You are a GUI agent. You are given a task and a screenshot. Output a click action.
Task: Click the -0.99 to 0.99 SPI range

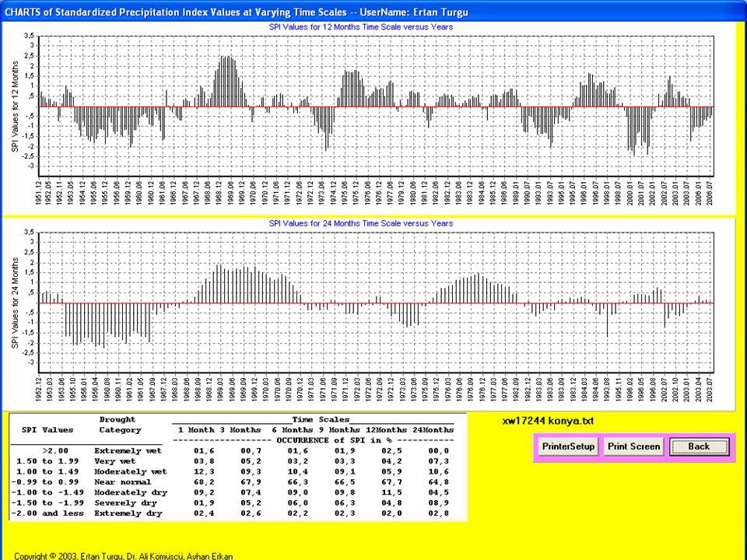pyautogui.click(x=45, y=482)
